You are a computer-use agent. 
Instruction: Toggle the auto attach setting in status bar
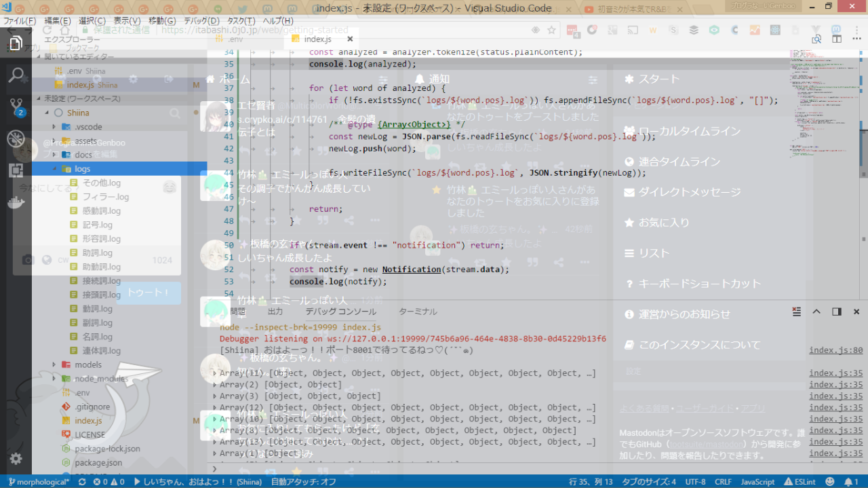[303, 482]
